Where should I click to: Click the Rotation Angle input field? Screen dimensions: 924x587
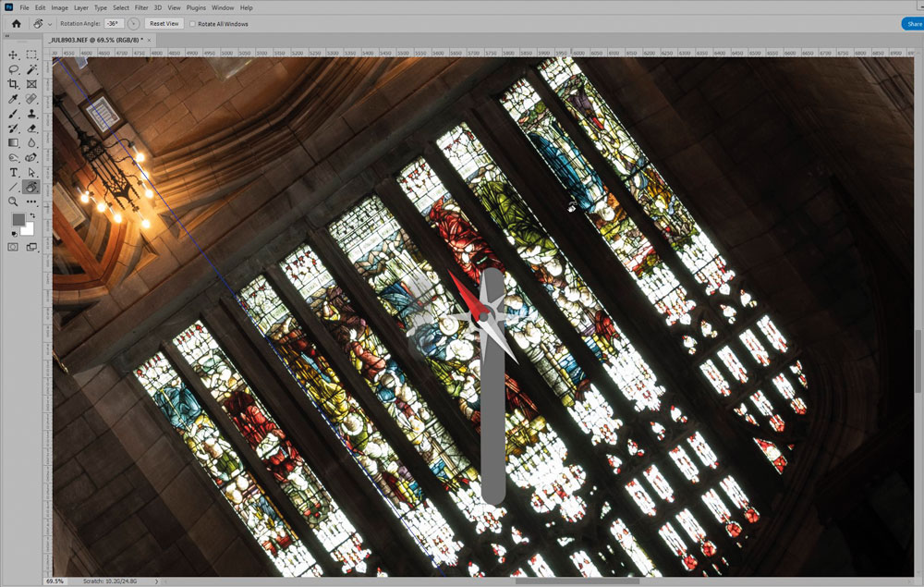[x=113, y=24]
